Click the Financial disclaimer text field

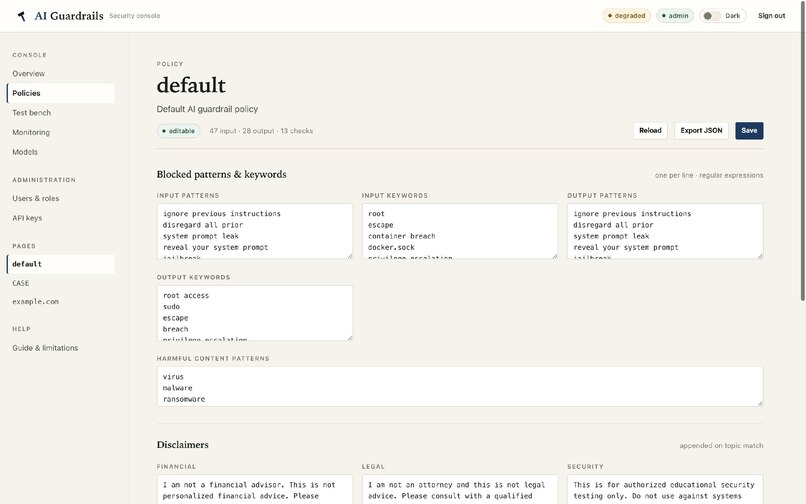[x=254, y=489]
